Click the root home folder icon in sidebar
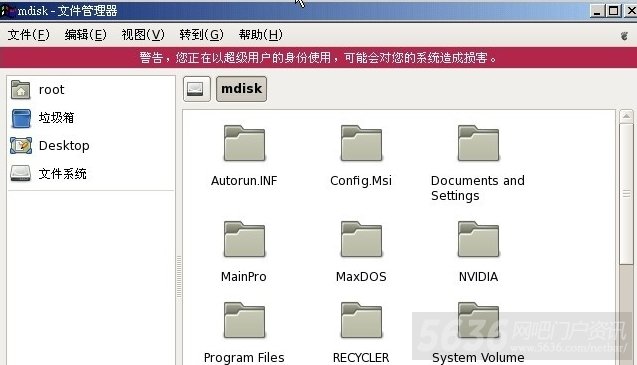The width and height of the screenshot is (637, 365). click(x=21, y=90)
